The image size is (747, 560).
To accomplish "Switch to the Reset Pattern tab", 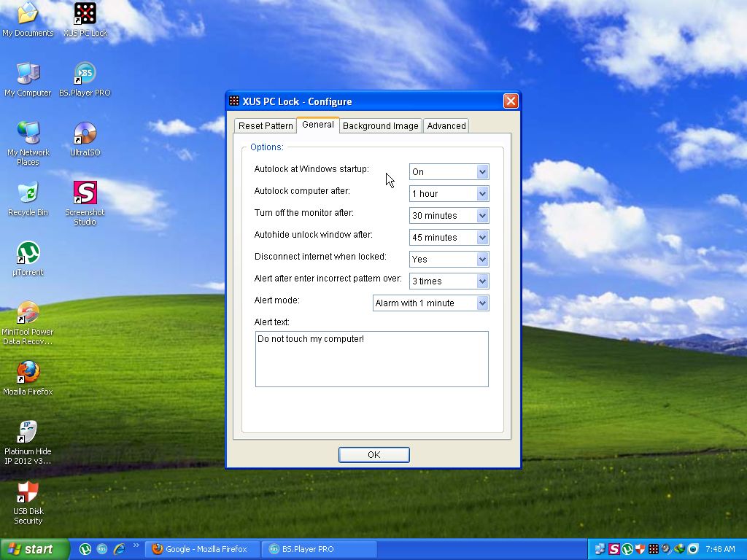I will click(266, 126).
